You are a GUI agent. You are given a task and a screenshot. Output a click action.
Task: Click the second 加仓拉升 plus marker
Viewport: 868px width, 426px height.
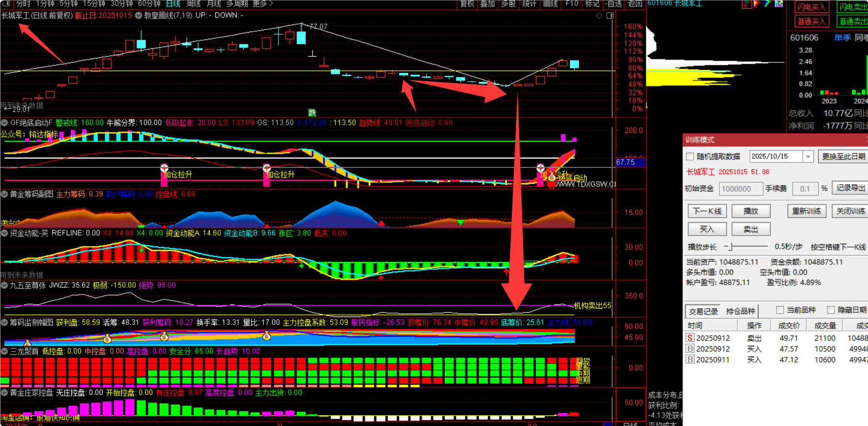[x=266, y=168]
